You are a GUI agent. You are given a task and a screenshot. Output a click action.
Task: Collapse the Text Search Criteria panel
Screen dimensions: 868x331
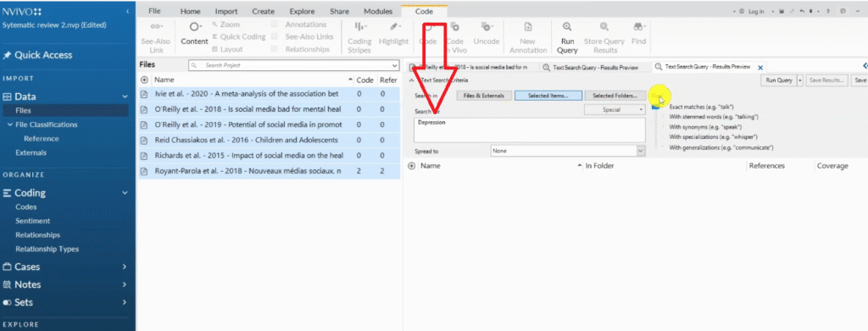[x=411, y=80]
